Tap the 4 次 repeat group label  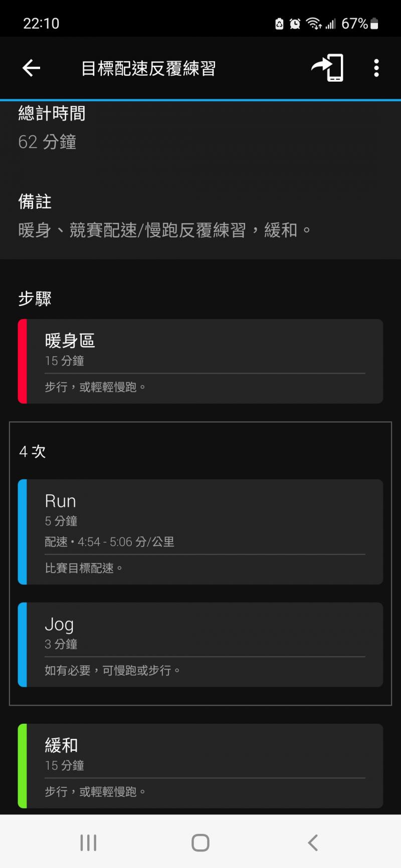33,452
